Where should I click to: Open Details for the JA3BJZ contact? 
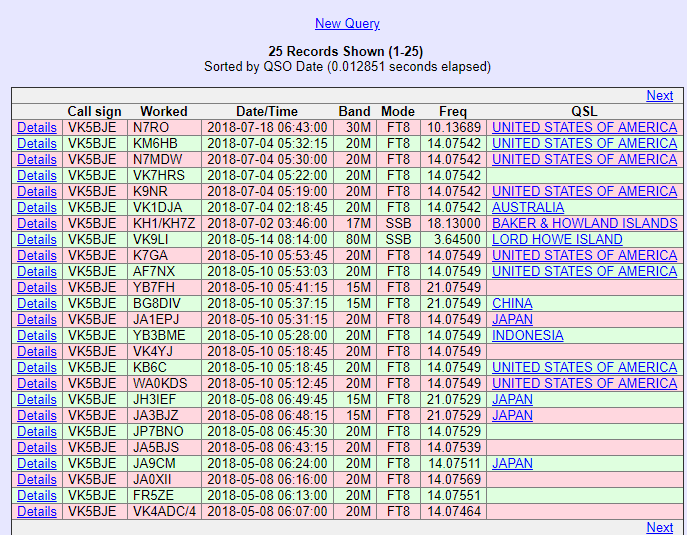tap(37, 415)
